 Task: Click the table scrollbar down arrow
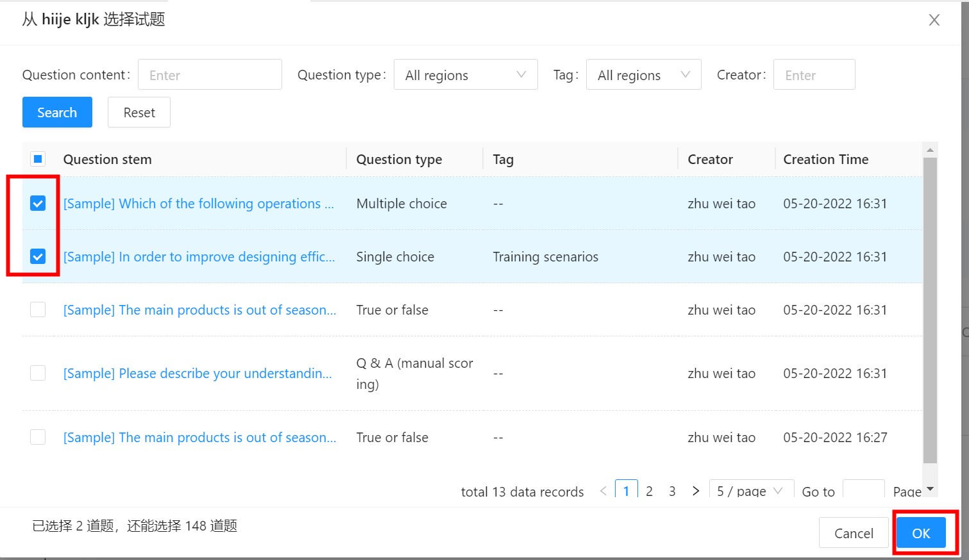930,489
